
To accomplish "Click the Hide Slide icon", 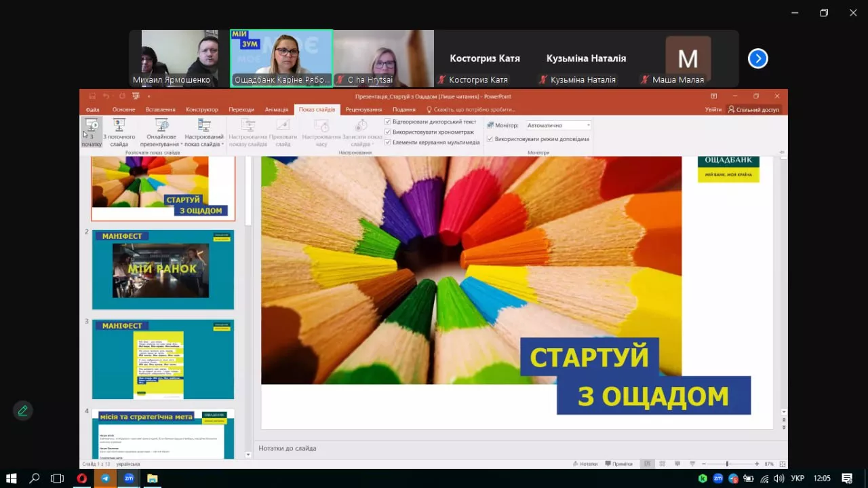I will click(283, 126).
